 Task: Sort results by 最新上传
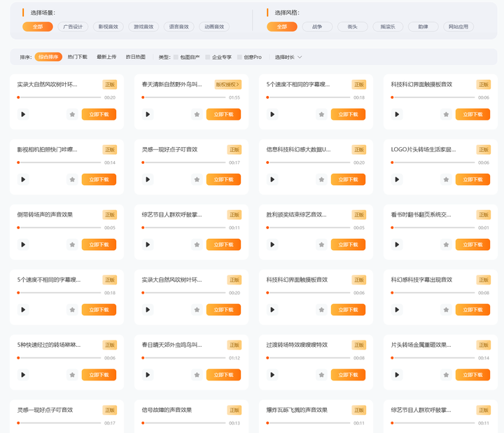coord(106,57)
